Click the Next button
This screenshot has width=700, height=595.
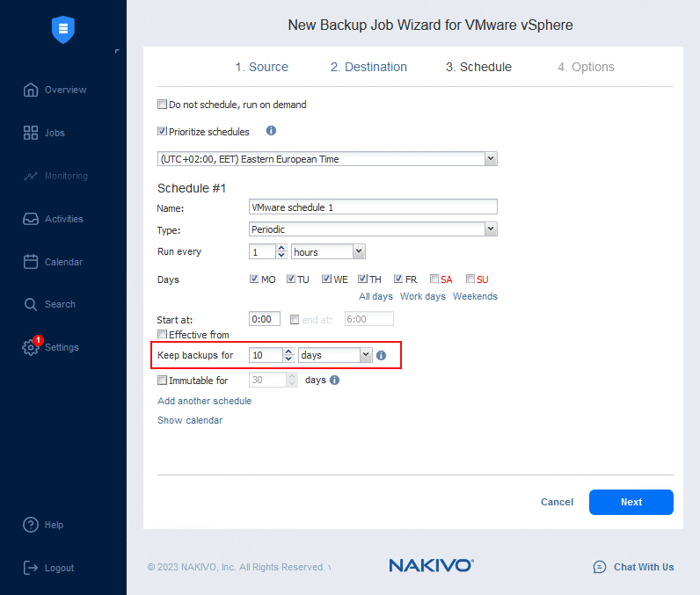631,502
